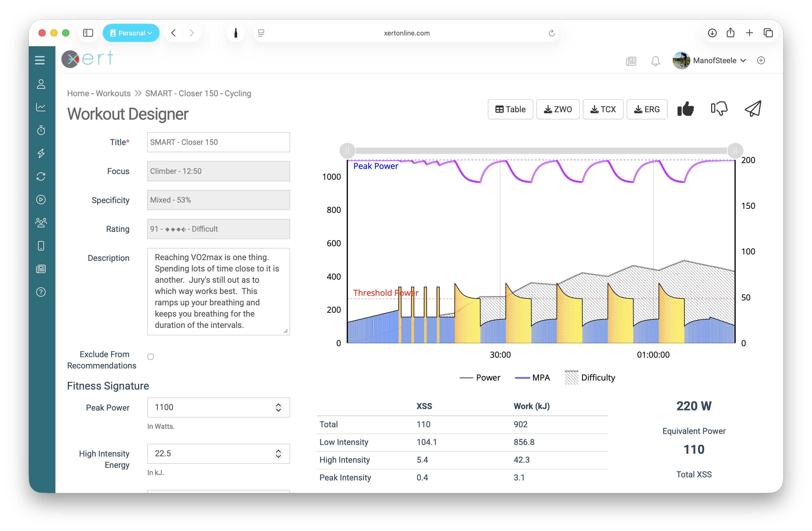Screen dimensions: 812x531
Task: Click the Title input field
Action: (x=218, y=142)
